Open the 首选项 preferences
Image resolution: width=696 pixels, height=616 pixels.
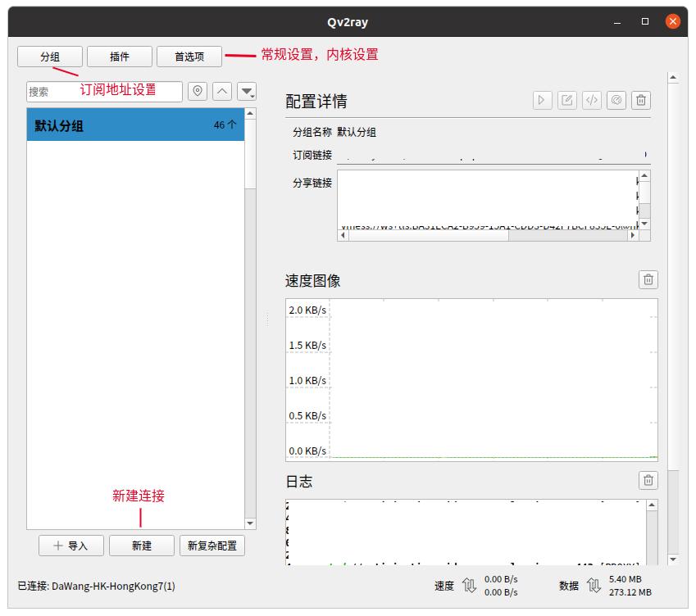(190, 57)
